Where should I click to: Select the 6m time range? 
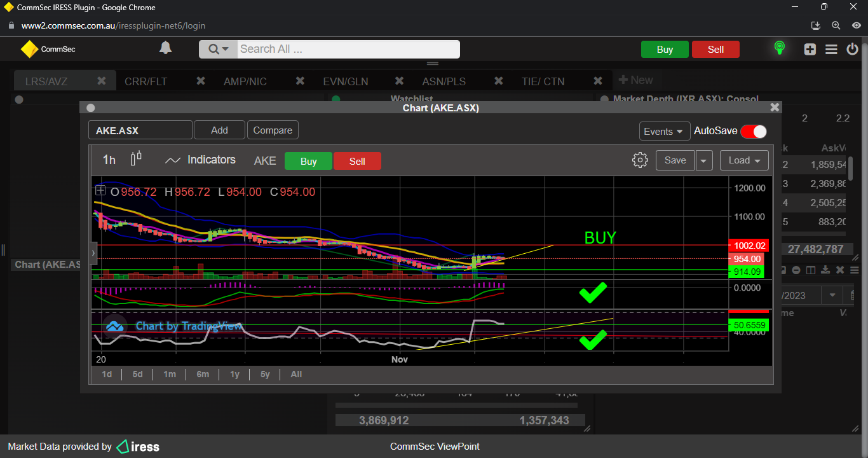pos(203,374)
